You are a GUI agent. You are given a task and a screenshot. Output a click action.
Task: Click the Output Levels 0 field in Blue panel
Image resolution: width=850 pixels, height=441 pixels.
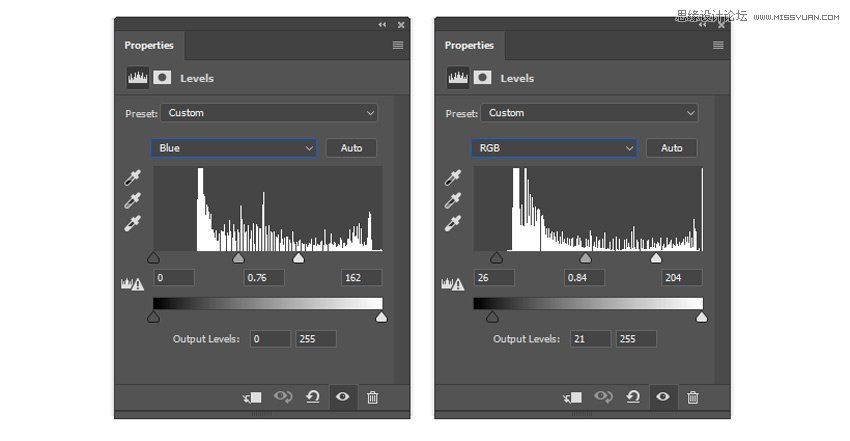click(270, 339)
